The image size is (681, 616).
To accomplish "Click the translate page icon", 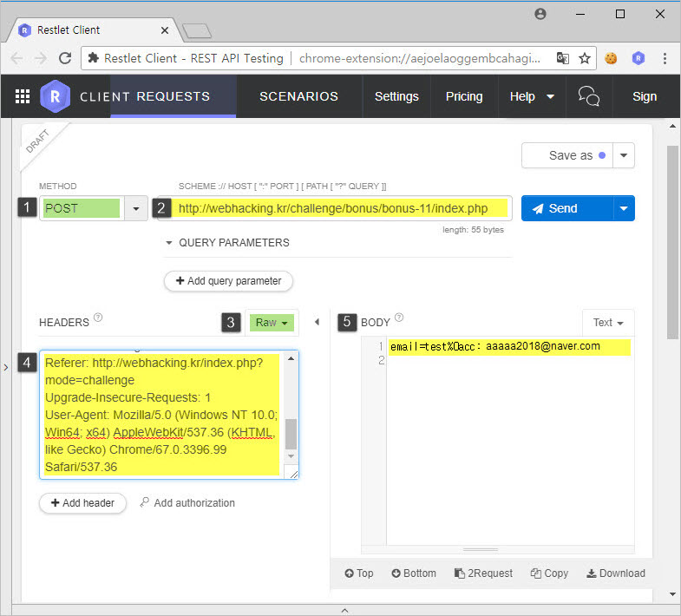I will (x=563, y=58).
